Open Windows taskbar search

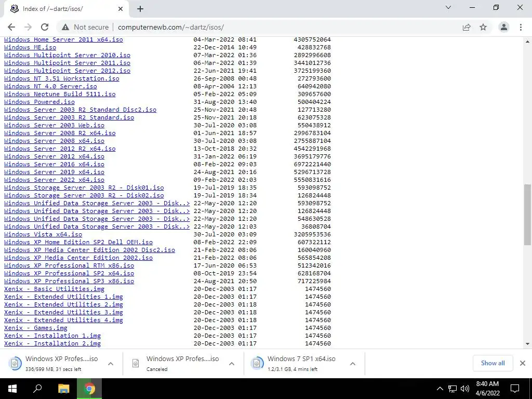pos(37,389)
